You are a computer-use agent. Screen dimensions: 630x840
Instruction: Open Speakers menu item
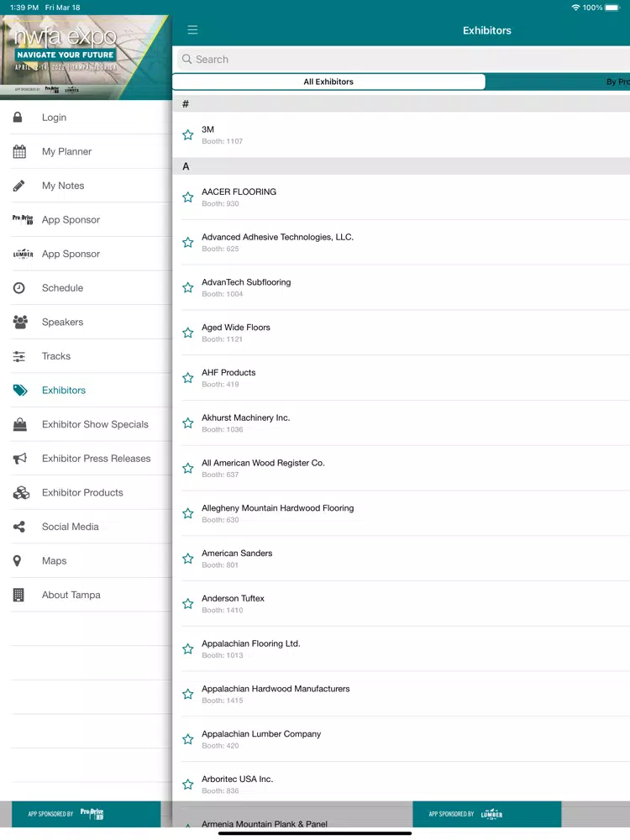pos(86,322)
